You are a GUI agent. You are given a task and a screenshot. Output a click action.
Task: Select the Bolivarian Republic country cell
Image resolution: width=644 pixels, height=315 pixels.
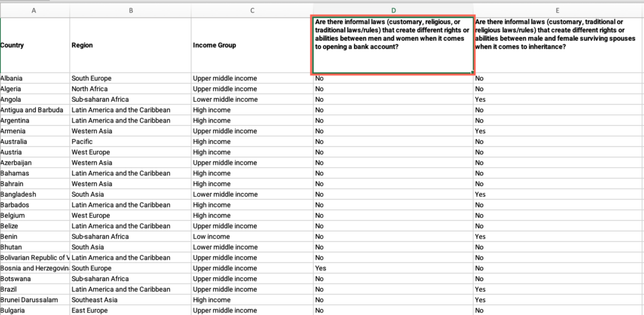point(35,258)
